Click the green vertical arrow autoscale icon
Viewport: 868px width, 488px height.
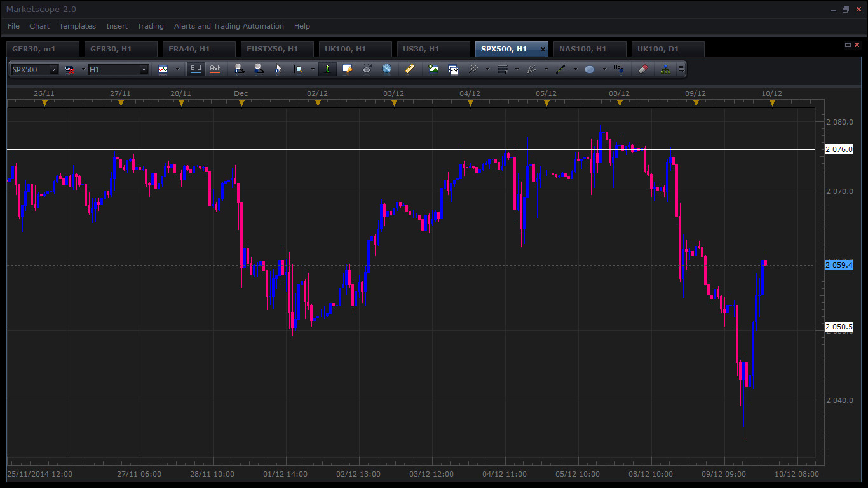coord(327,69)
